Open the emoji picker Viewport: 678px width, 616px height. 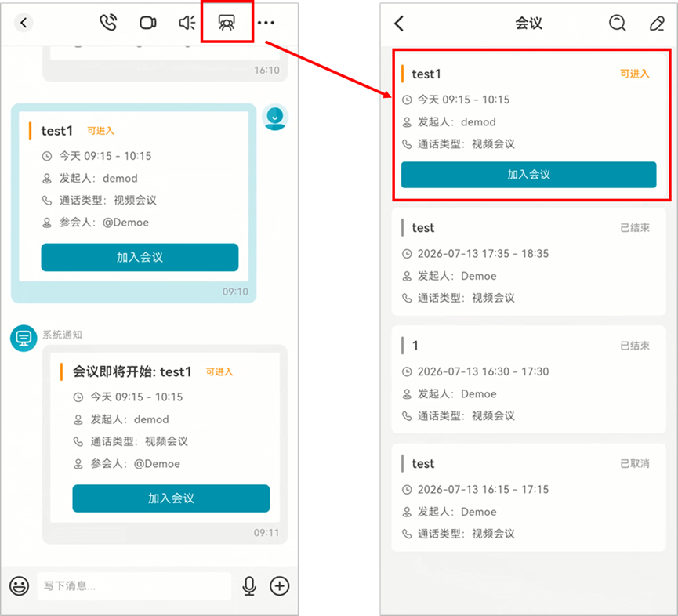[x=20, y=586]
